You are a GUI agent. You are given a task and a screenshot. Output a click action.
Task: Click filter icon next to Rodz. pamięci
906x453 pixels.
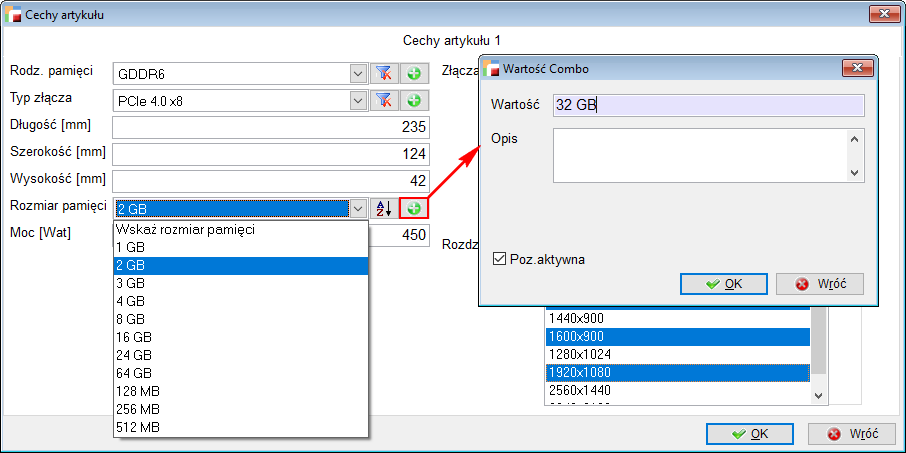click(384, 73)
